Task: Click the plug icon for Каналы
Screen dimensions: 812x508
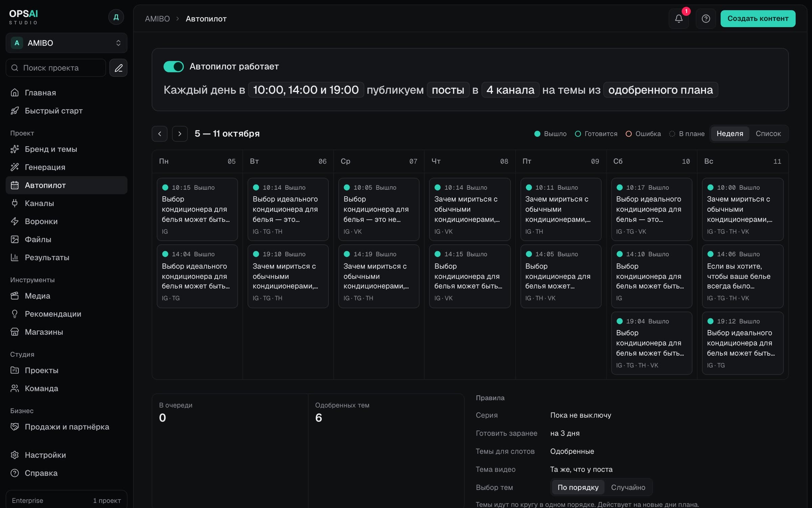Action: tap(15, 203)
